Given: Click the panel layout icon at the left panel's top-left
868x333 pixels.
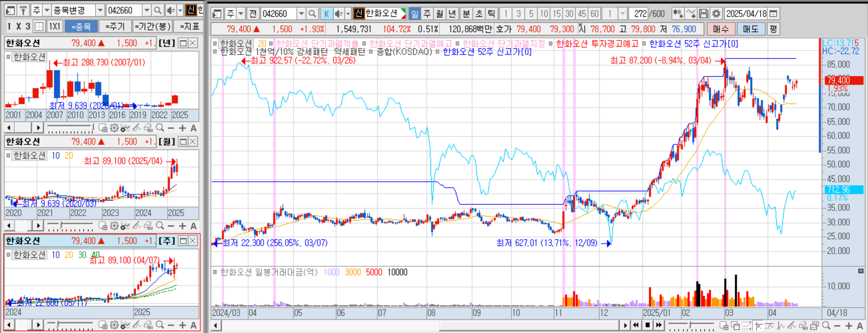Looking at the screenshot, I should (x=11, y=10).
